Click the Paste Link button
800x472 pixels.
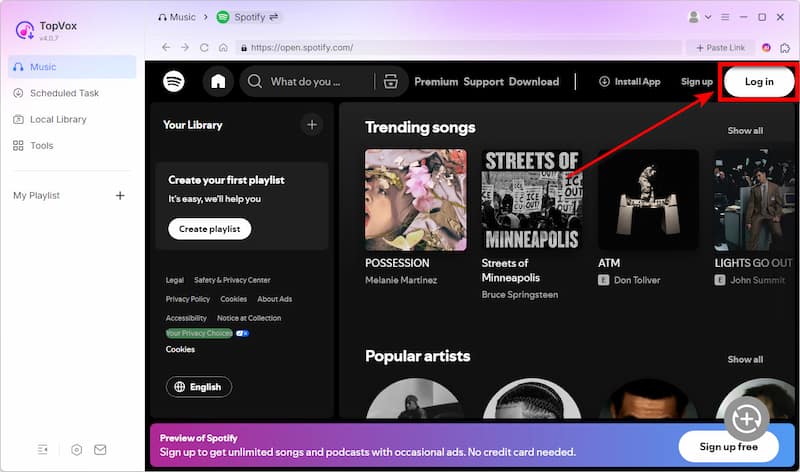(x=720, y=47)
